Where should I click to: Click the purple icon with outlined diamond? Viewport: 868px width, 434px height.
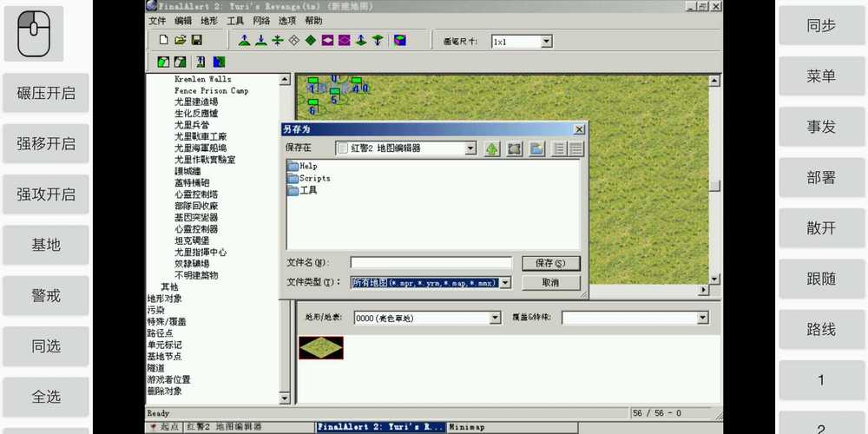(345, 41)
